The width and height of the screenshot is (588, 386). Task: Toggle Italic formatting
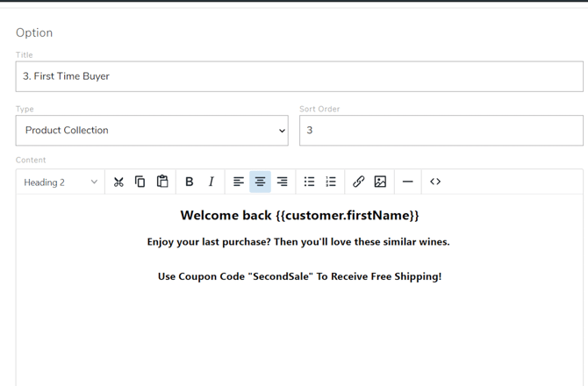[211, 182]
